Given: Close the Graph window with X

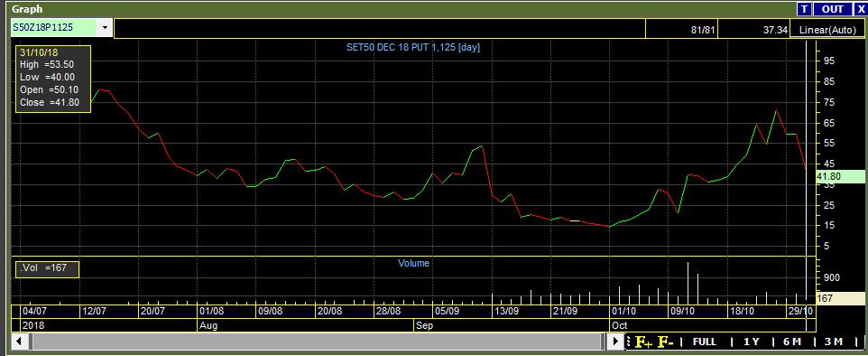Looking at the screenshot, I should [x=860, y=9].
